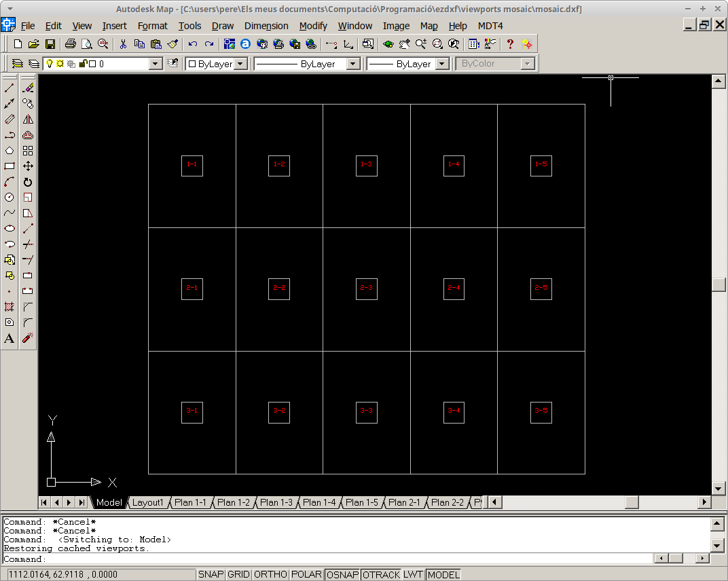The height and width of the screenshot is (581, 728).
Task: Click the New drawing icon
Action: click(x=18, y=44)
